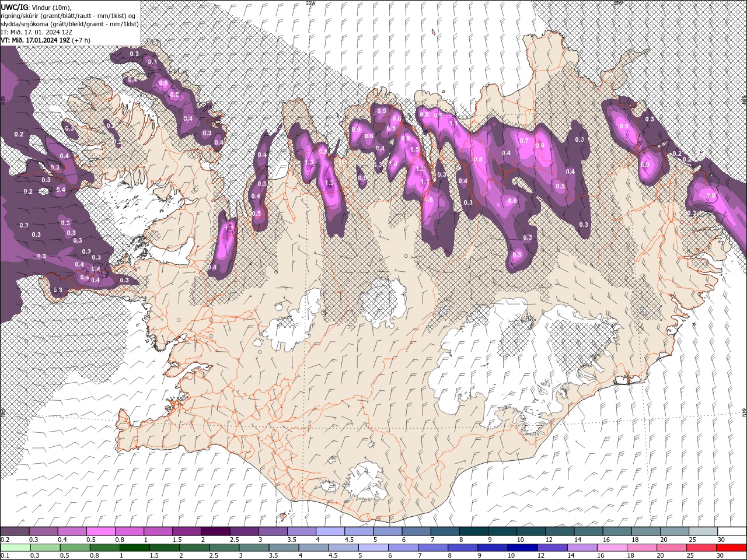Screen dimensions: 747x560
Task: Click the bright pink 0.5–0.8 swatch in upper row
Action: click(x=101, y=531)
